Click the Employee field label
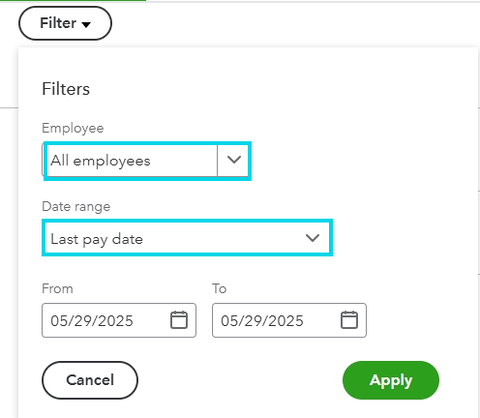The width and height of the screenshot is (480, 418). pyautogui.click(x=73, y=128)
